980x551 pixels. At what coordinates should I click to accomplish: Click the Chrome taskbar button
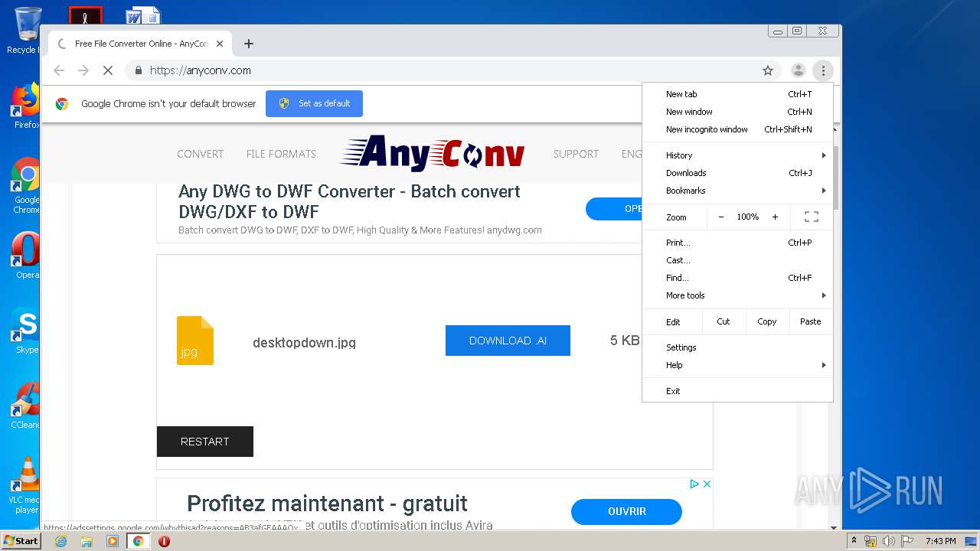(x=138, y=541)
